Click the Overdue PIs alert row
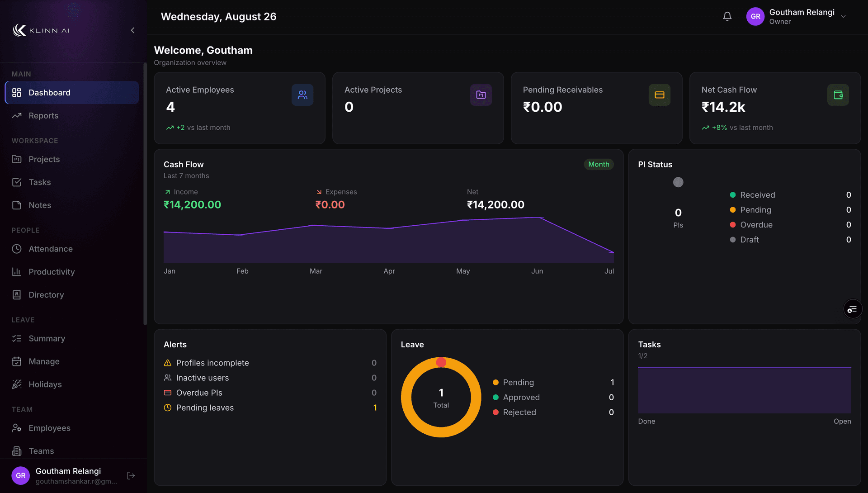The width and height of the screenshot is (868, 493). click(x=270, y=393)
